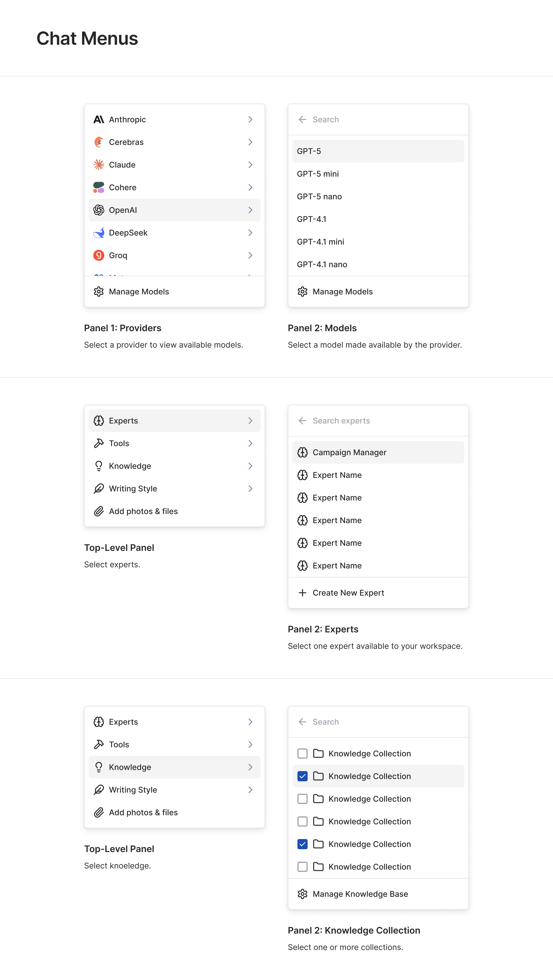Check the first Knowledge Collection checkbox
The height and width of the screenshot is (980, 553).
click(x=302, y=754)
